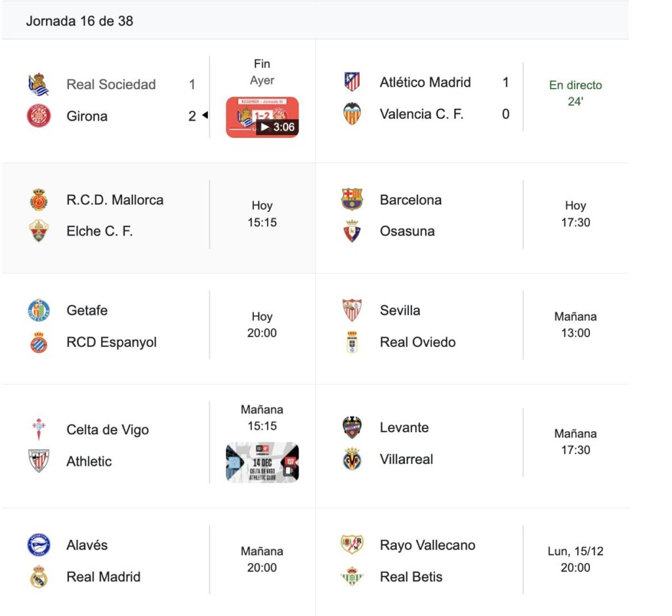Open the Atlético Madrid live match
Viewport: 672px width, 616px height.
[575, 93]
